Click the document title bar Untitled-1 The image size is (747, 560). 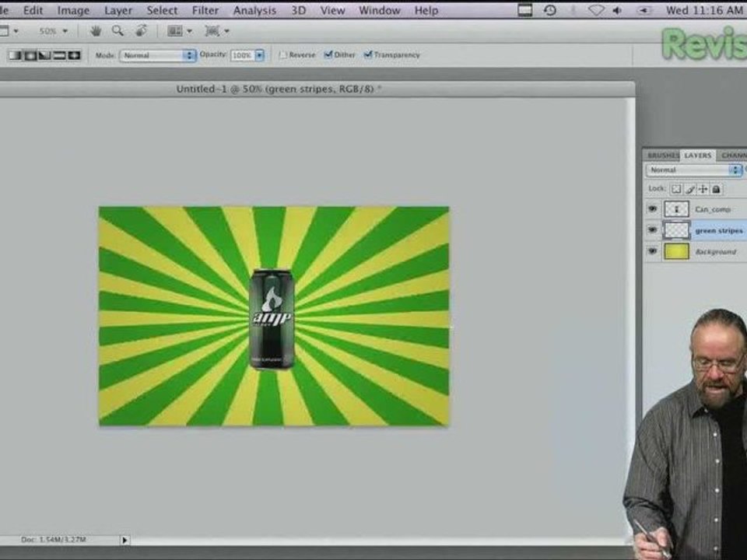coord(279,89)
